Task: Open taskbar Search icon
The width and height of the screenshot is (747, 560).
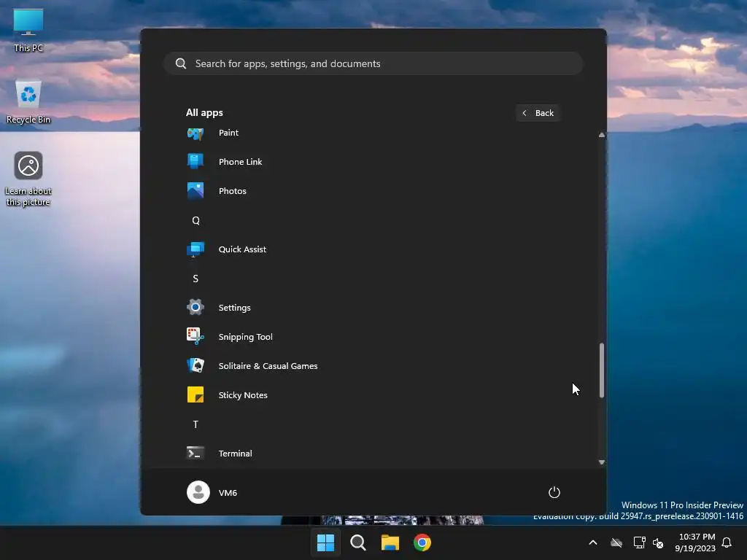Action: coord(357,542)
